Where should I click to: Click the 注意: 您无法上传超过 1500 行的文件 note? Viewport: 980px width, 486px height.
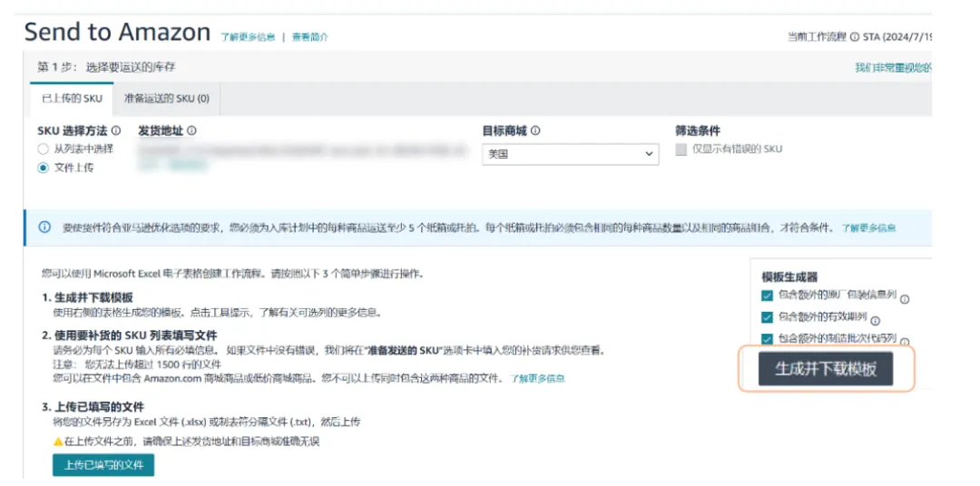pyautogui.click(x=137, y=364)
